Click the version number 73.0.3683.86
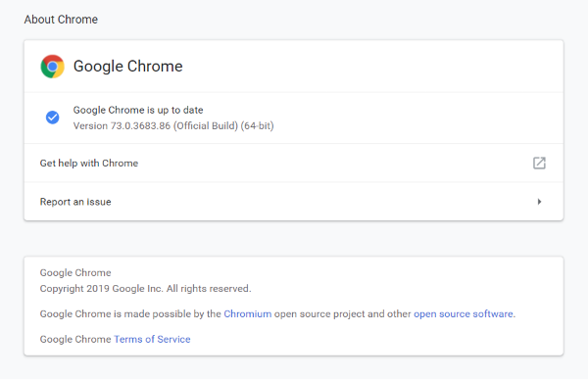Image resolution: width=588 pixels, height=380 pixels. tap(140, 125)
